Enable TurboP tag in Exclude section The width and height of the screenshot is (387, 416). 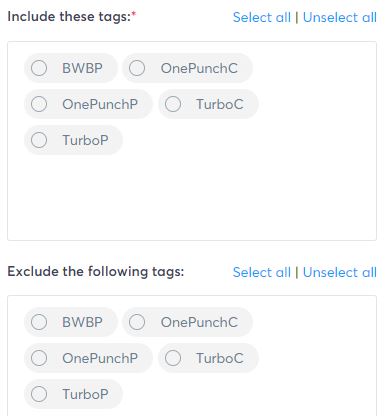39,394
